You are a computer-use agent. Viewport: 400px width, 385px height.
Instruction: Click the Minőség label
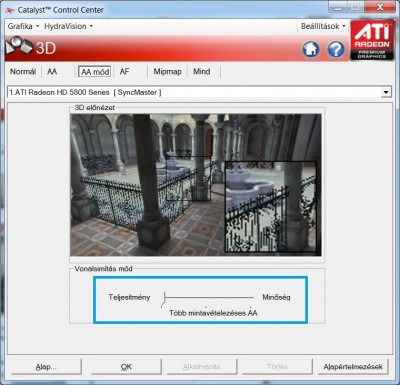click(276, 297)
